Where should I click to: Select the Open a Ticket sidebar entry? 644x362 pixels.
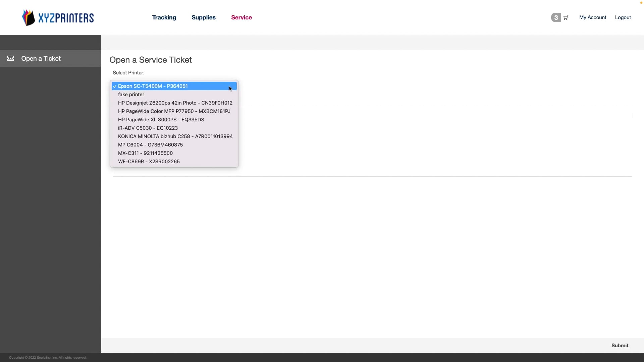point(41,58)
